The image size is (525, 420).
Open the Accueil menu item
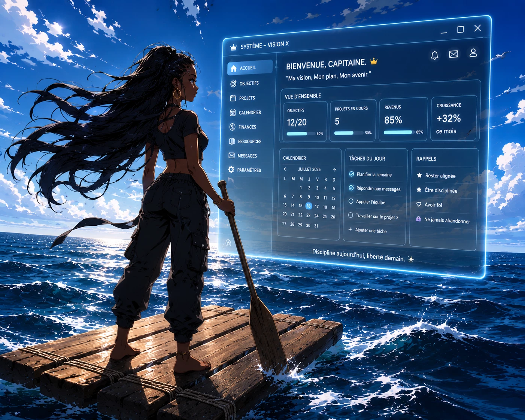tap(250, 68)
